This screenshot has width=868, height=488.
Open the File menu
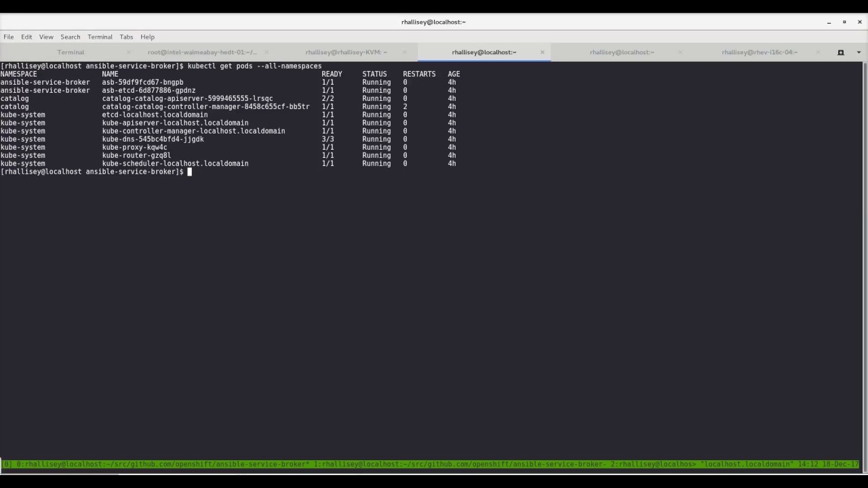8,37
